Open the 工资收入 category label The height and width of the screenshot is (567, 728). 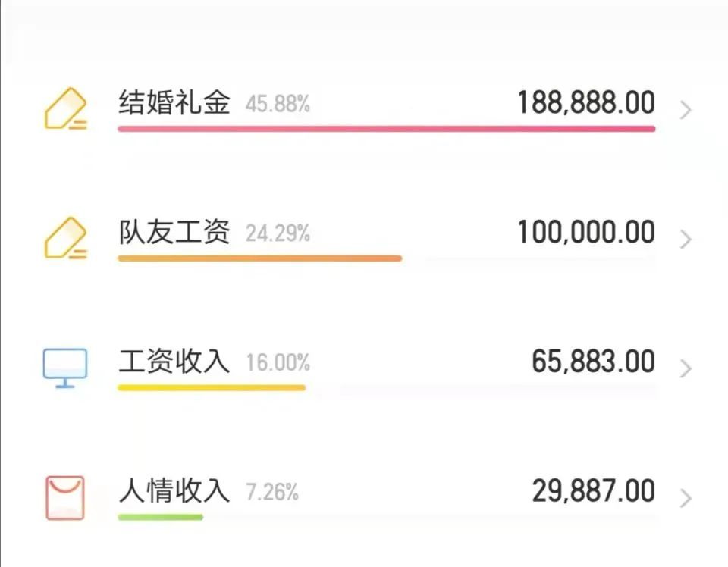[x=174, y=362]
